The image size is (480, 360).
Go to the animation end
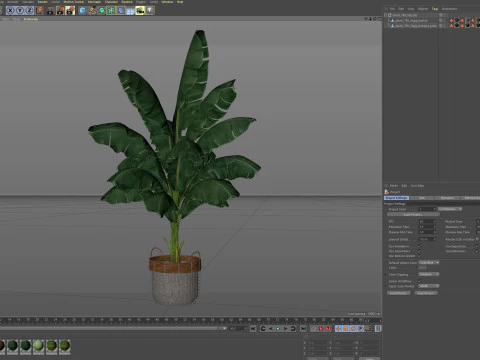click(x=303, y=329)
